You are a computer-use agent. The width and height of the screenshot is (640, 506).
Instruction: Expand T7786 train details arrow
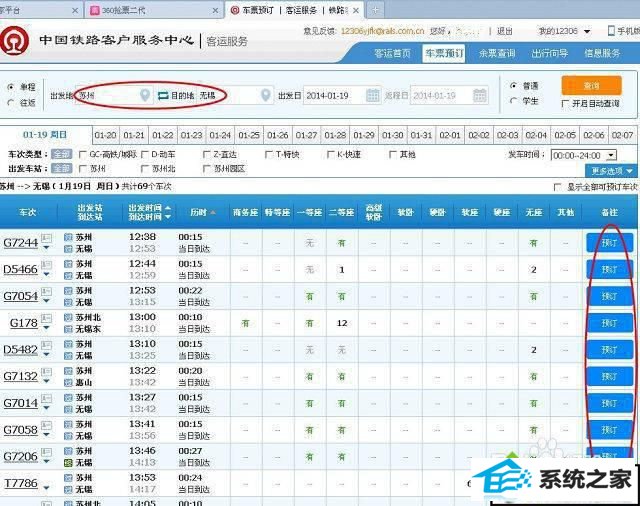[x=47, y=488]
